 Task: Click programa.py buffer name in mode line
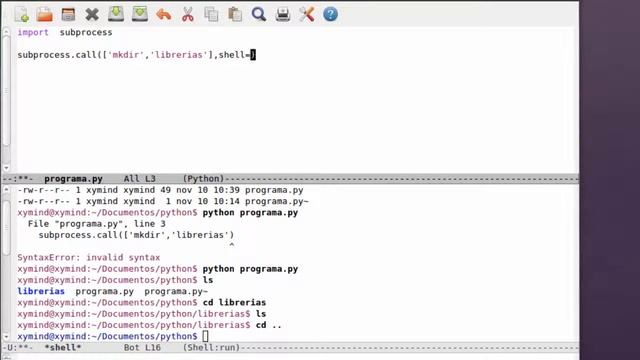click(73, 179)
